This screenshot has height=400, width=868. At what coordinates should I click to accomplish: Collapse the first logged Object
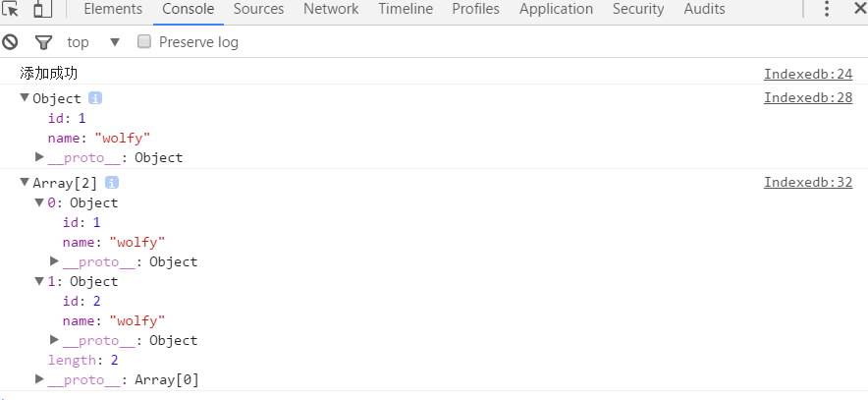25,97
